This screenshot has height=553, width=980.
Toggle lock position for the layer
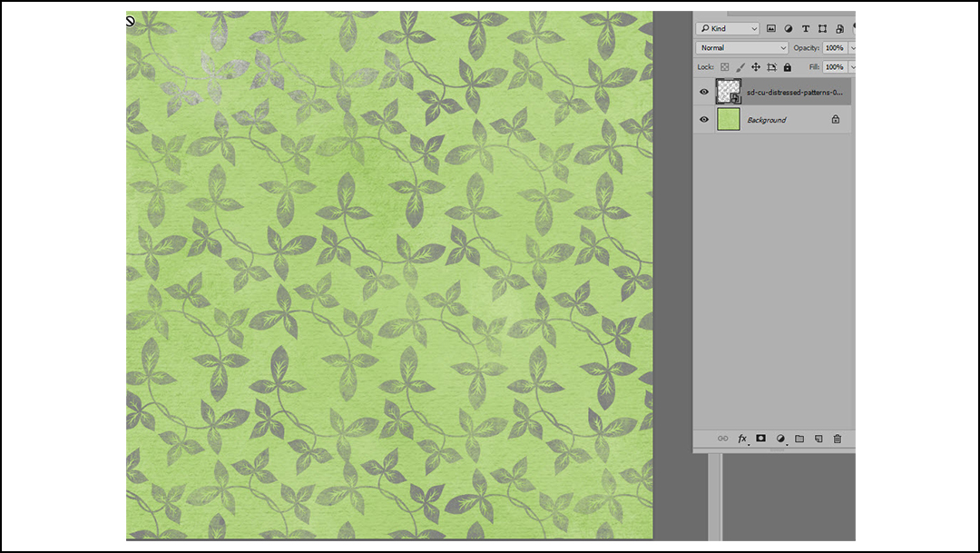click(x=757, y=66)
